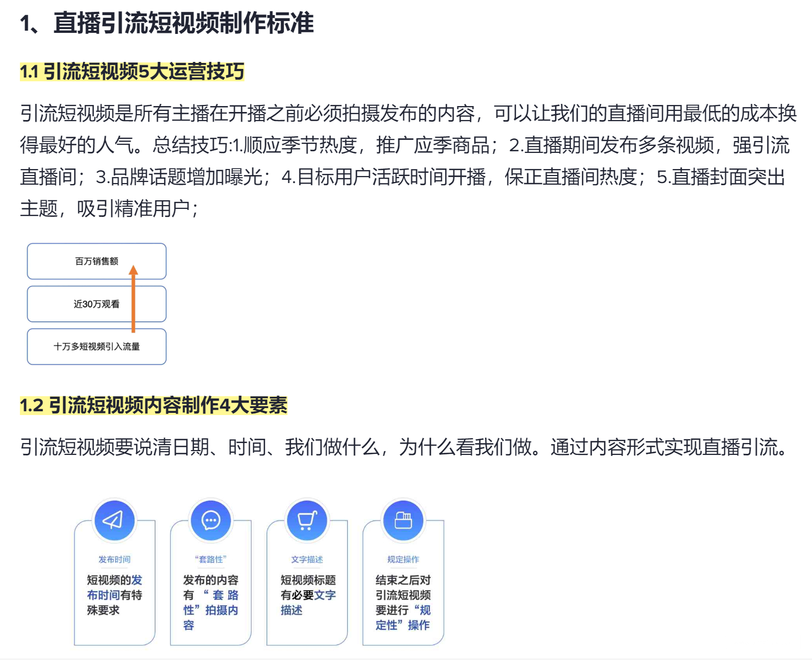Click the card text starting with 发布的内容有
This screenshot has height=660, width=812.
[x=211, y=602]
